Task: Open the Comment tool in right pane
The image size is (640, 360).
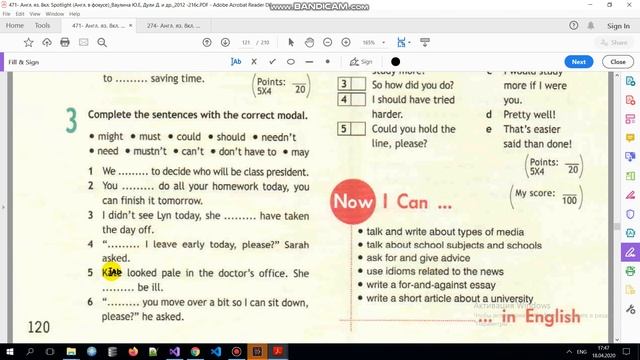Action: click(x=630, y=138)
